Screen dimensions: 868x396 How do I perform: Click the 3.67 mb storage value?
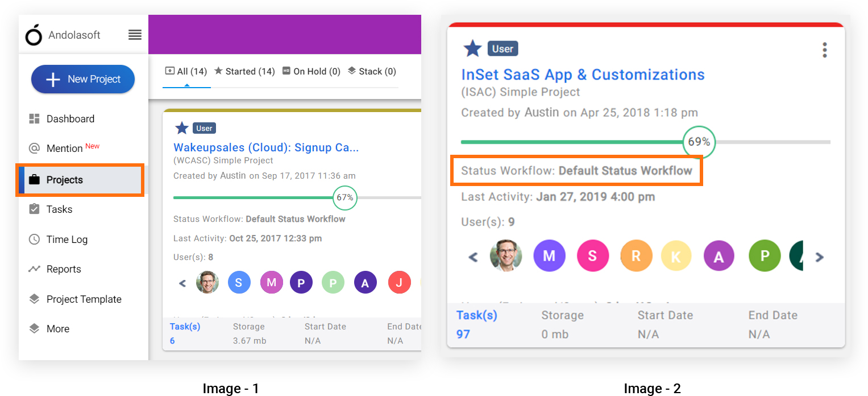250,341
